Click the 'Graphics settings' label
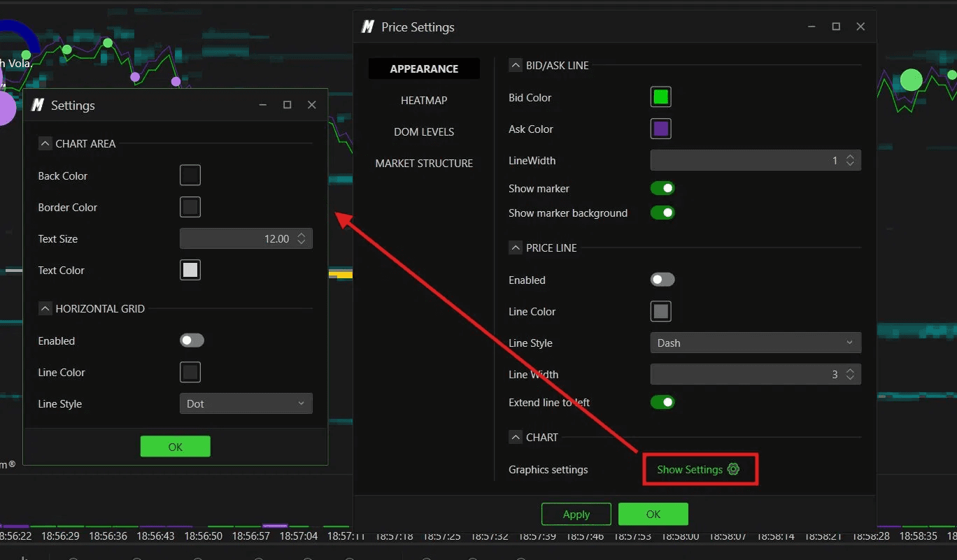Screen dimensions: 957x560 (548, 469)
